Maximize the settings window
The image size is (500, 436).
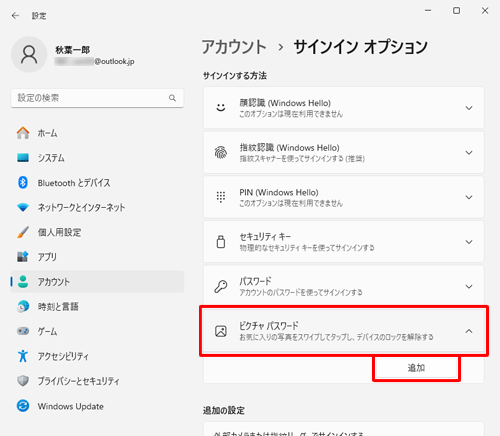coord(456,11)
